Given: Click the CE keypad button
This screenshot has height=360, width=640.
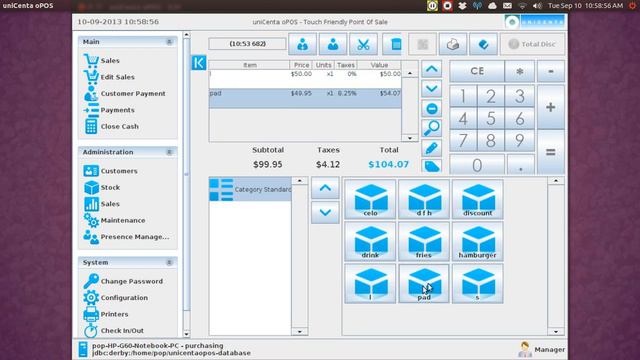Looking at the screenshot, I should (477, 71).
